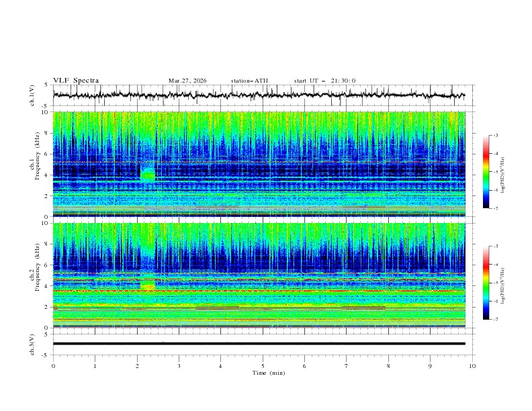Click the ch.3(V) vertical axis label
The width and height of the screenshot is (532, 411).
(32, 345)
